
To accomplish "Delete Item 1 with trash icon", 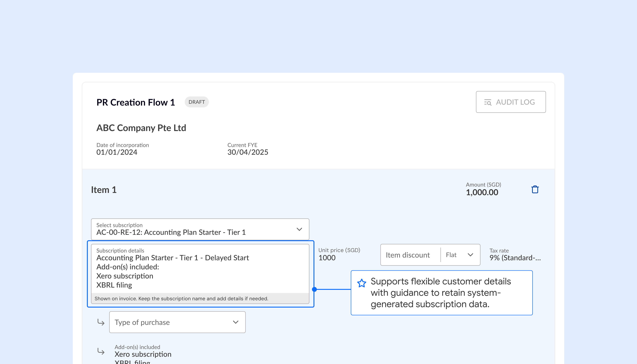I will click(x=535, y=189).
